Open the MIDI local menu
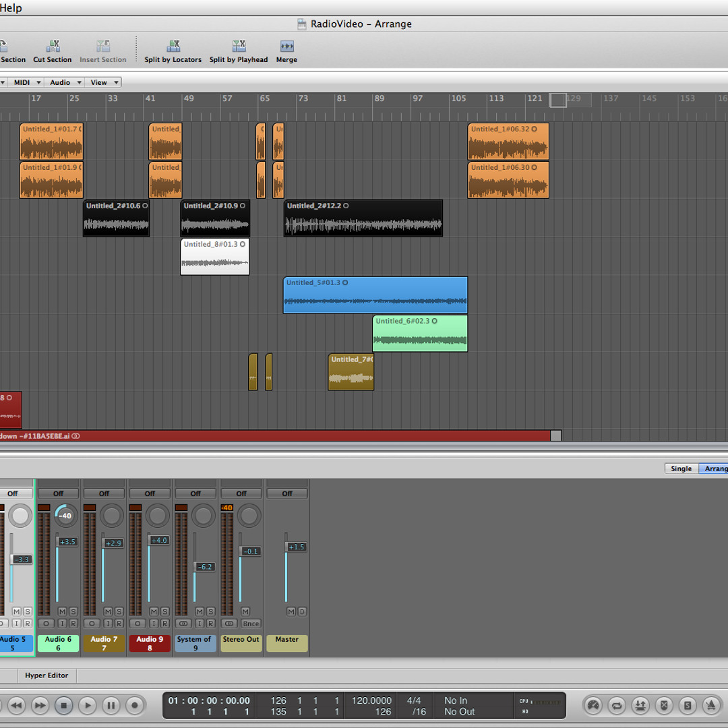The height and width of the screenshot is (728, 728). coord(27,82)
